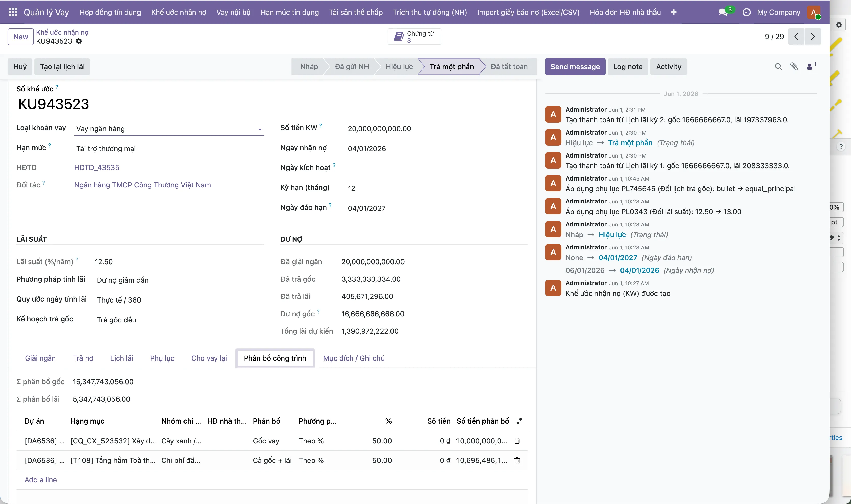Delete the Cây xanh allocation row
Image resolution: width=851 pixels, height=504 pixels.
(517, 441)
